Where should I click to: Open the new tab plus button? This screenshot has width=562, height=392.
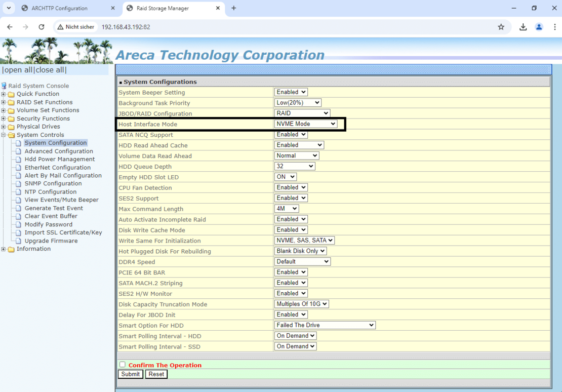233,8
